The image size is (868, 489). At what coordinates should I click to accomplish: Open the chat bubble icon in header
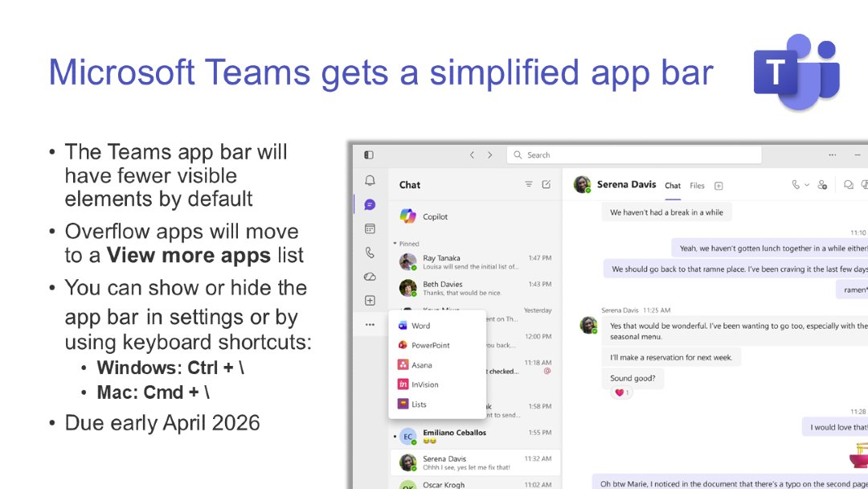pyautogui.click(x=848, y=185)
